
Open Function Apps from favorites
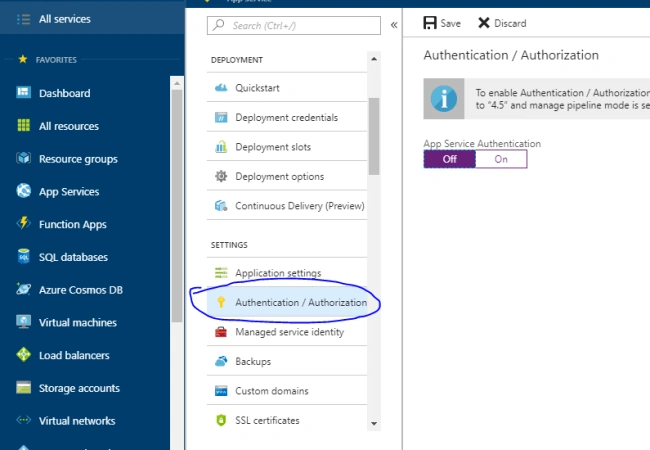85,224
